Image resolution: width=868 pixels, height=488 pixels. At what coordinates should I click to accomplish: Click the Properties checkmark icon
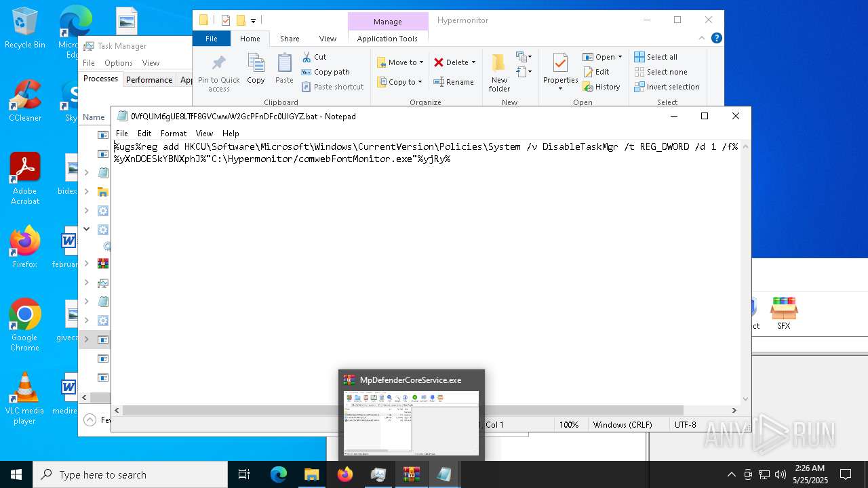pos(560,63)
